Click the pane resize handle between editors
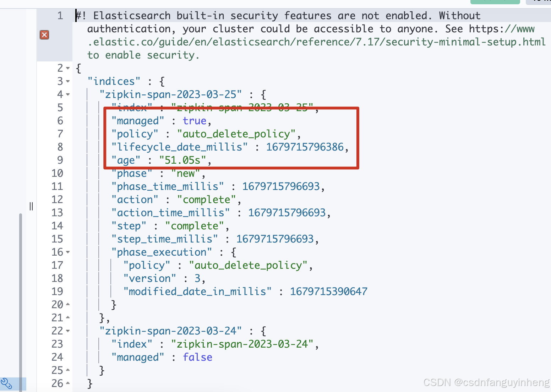The image size is (551, 392). [31, 206]
